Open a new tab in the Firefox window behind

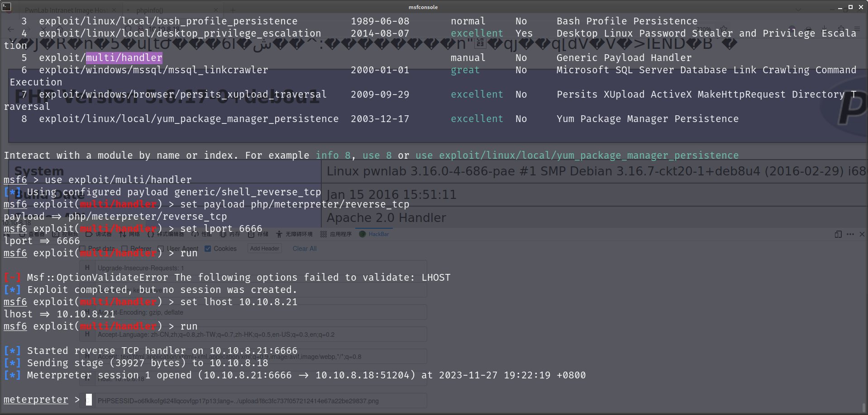pyautogui.click(x=233, y=10)
